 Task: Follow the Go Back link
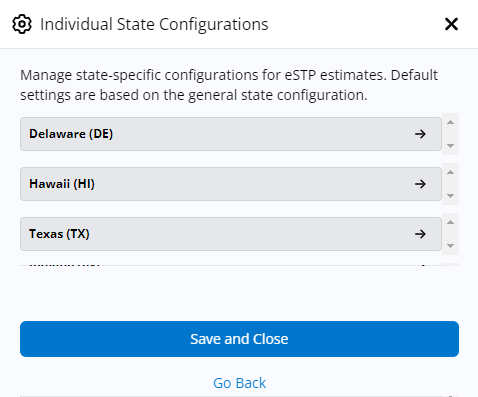coord(239,383)
